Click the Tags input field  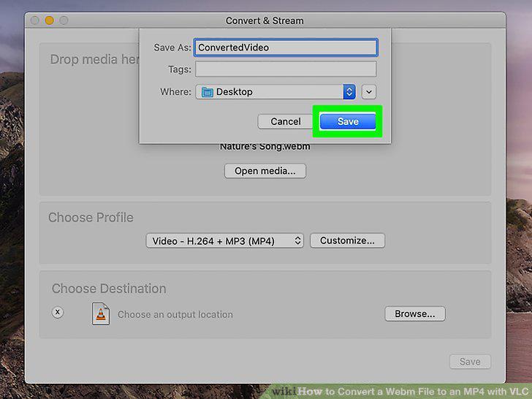[285, 69]
